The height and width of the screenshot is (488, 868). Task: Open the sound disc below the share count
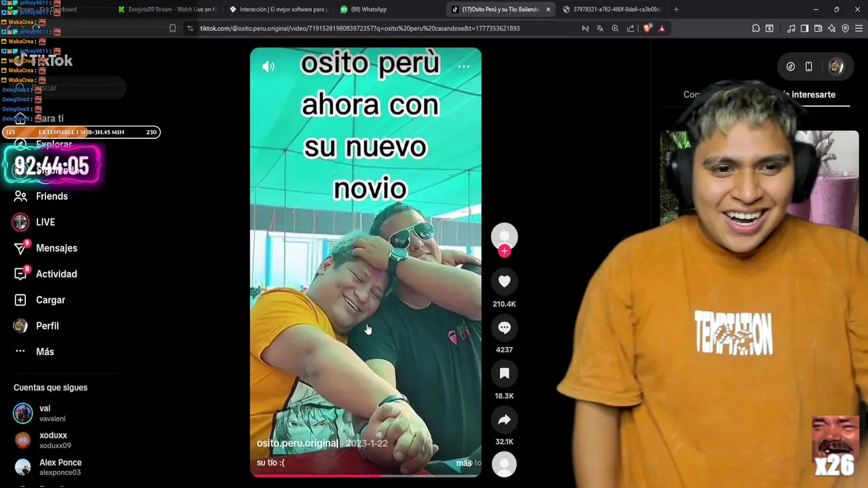(x=504, y=464)
